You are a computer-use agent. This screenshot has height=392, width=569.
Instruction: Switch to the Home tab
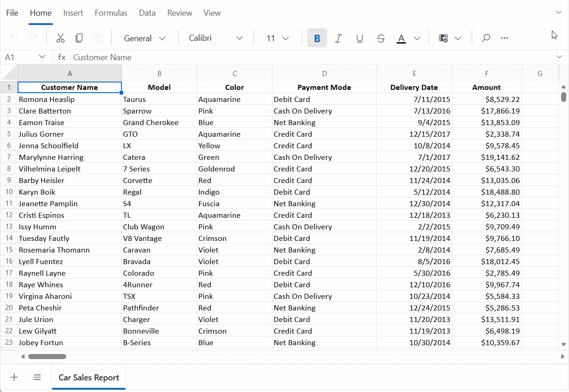pyautogui.click(x=41, y=13)
